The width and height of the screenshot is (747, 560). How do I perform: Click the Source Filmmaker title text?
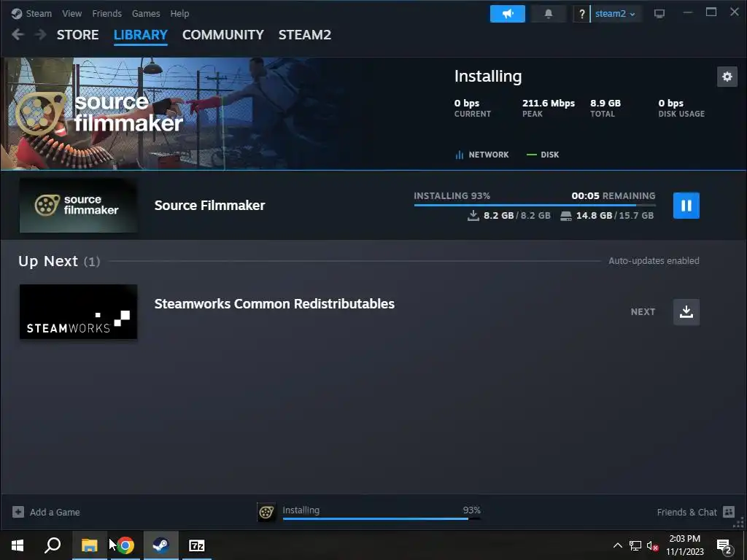(x=209, y=205)
